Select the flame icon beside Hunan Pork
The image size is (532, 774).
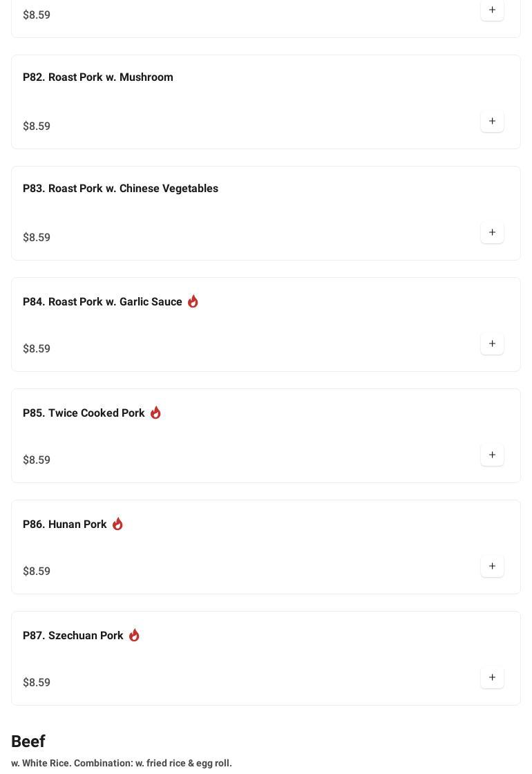coord(117,524)
